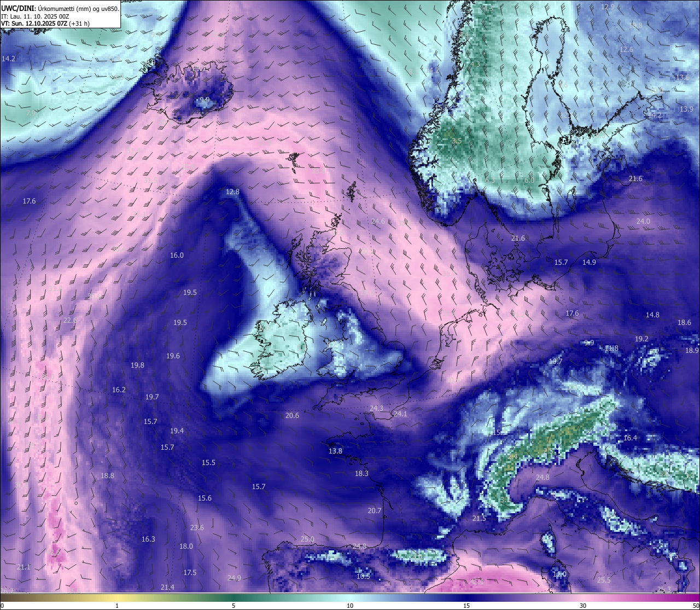Click the 19.2 value on right side
Screen dimensions: 700x610
[641, 339]
